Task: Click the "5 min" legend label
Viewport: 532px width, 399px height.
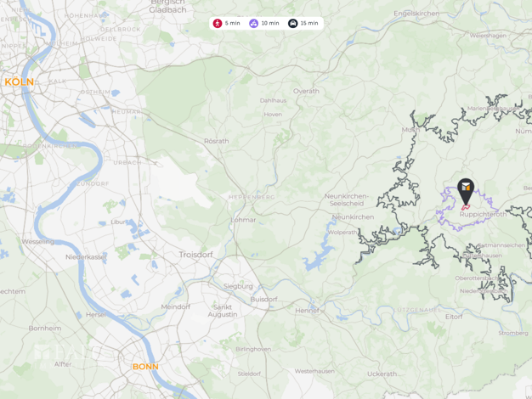Action: 232,24
